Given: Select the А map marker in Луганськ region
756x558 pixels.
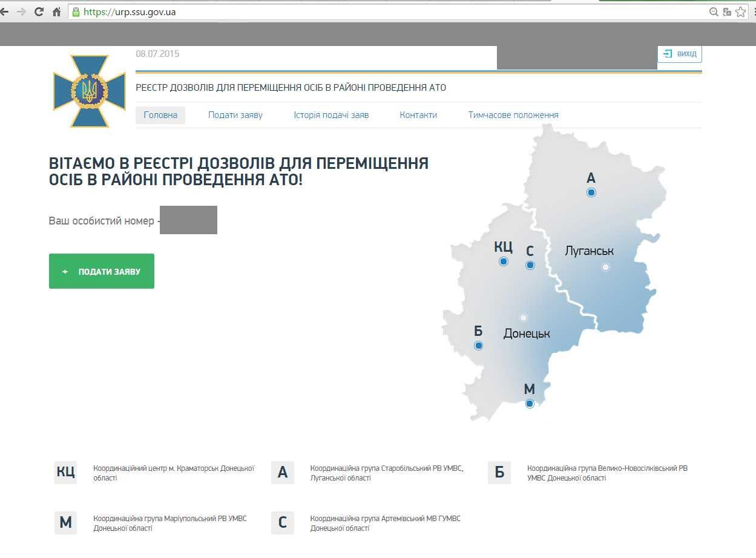Looking at the screenshot, I should (591, 192).
